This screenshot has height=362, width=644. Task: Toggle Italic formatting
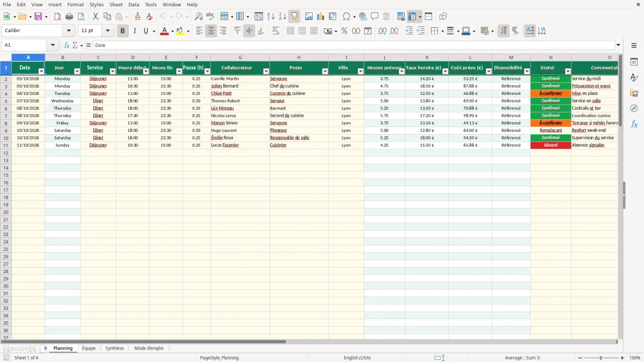click(x=134, y=31)
